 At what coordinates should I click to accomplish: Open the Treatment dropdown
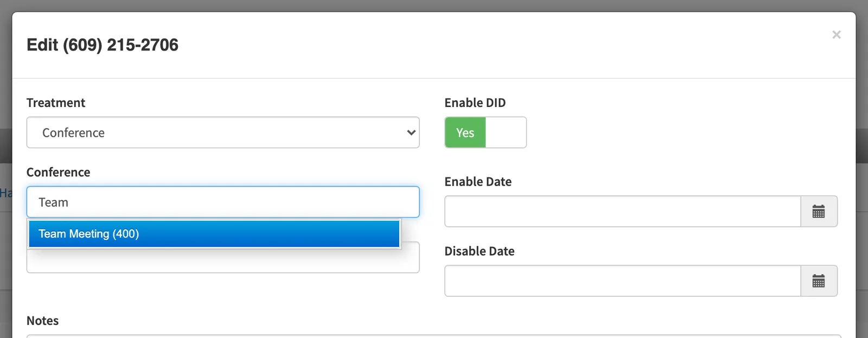point(223,132)
